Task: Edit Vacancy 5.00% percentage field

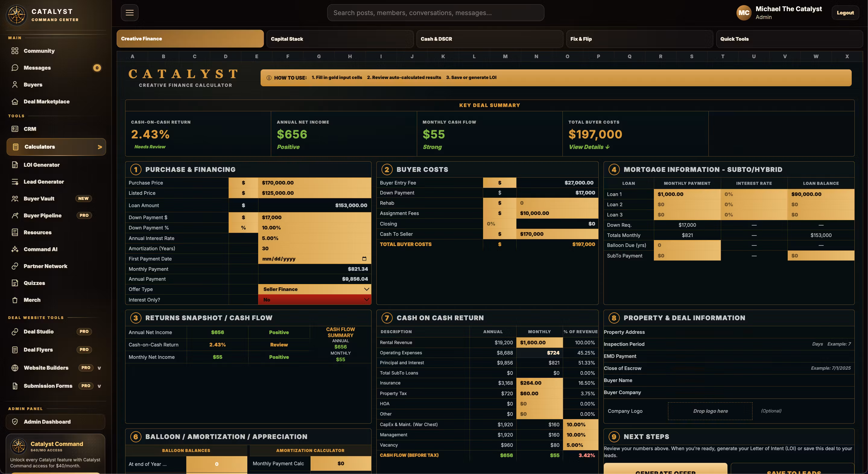Action: pyautogui.click(x=581, y=445)
